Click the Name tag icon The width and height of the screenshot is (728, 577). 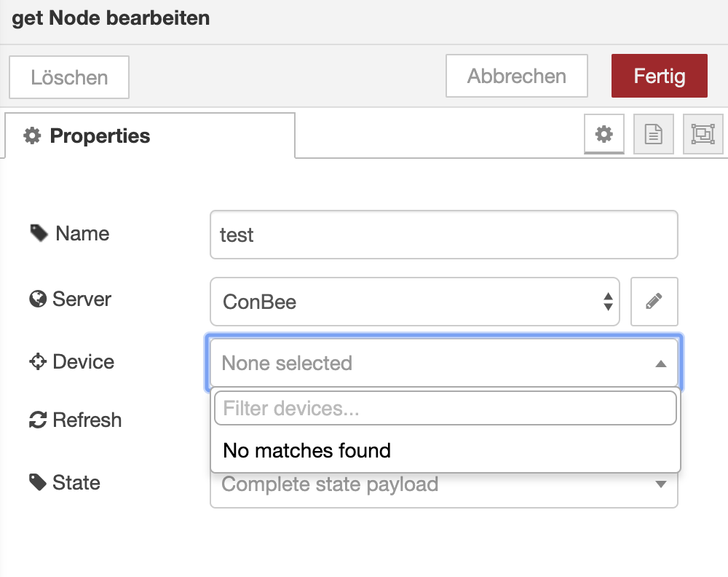(39, 233)
